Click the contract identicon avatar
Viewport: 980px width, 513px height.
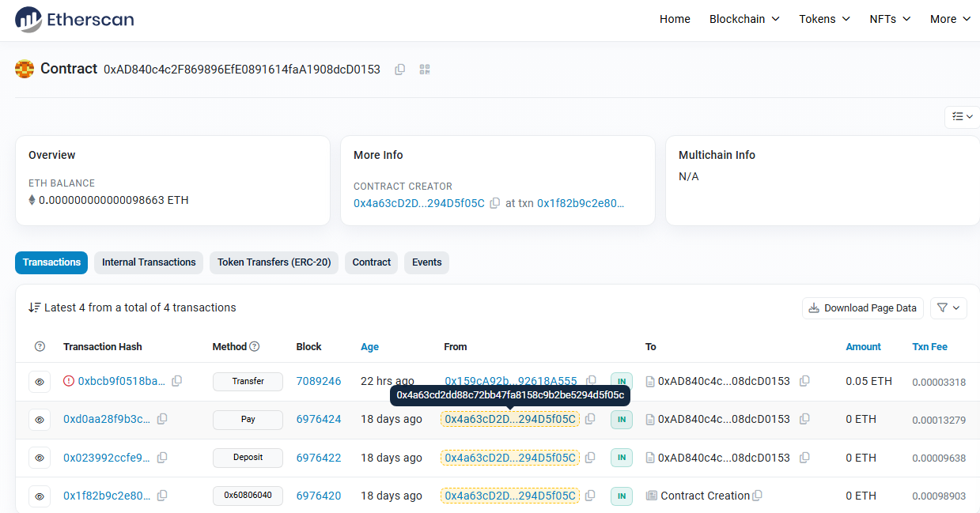click(25, 69)
